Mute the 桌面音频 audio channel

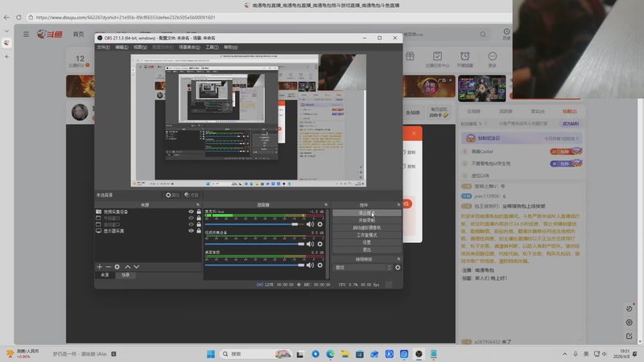click(x=310, y=265)
